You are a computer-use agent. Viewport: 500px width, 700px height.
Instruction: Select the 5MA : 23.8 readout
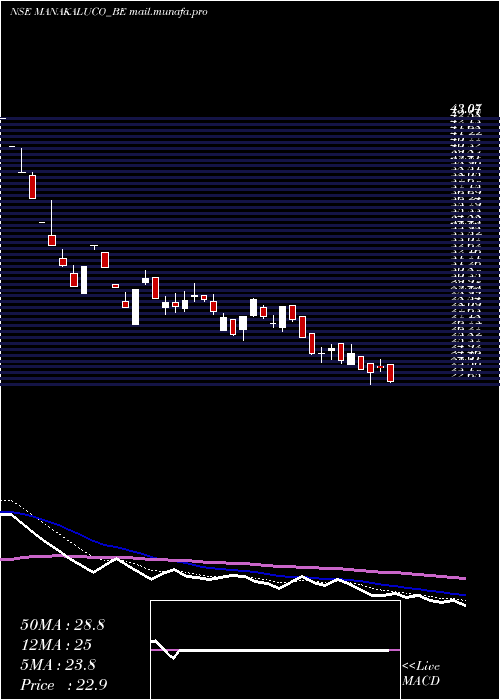pyautogui.click(x=58, y=665)
